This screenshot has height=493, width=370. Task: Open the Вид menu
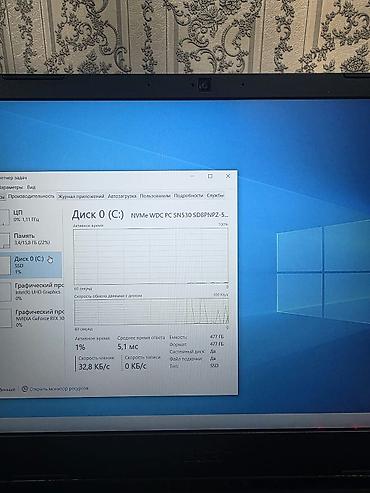pos(31,187)
